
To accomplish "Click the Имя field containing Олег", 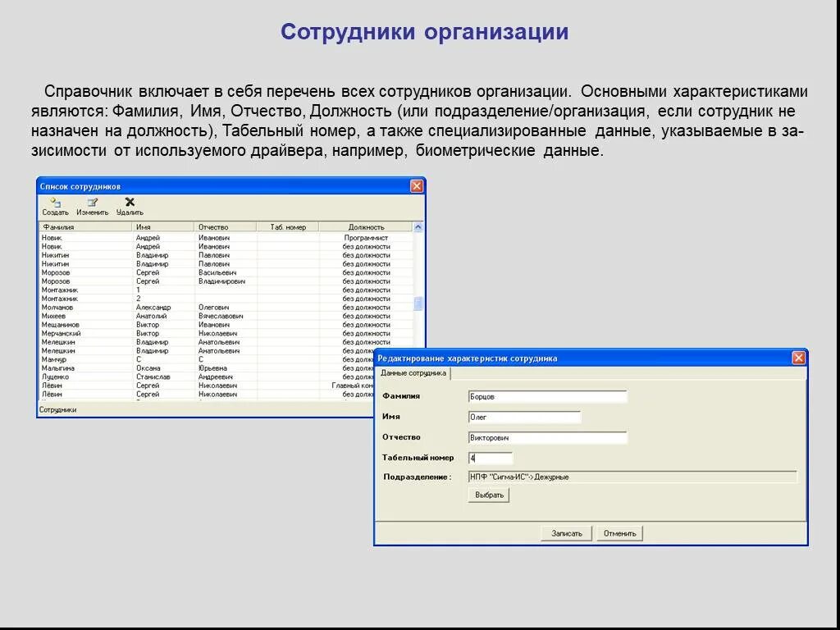I will pyautogui.click(x=525, y=417).
